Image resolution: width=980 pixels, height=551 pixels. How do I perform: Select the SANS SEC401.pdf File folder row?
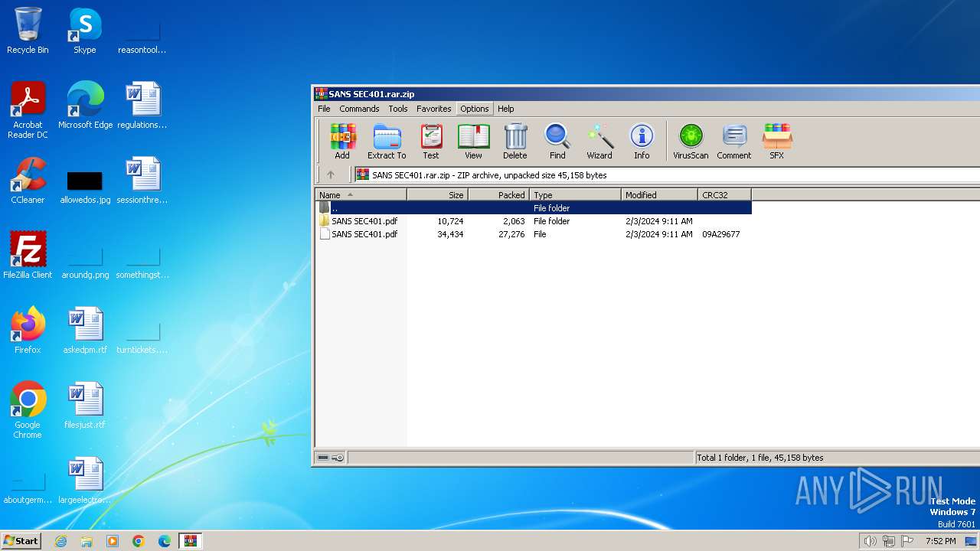point(534,221)
